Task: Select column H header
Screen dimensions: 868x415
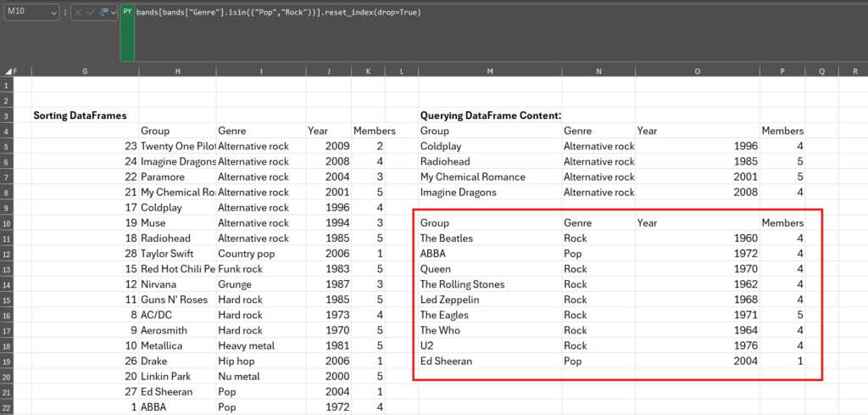Action: tap(177, 71)
